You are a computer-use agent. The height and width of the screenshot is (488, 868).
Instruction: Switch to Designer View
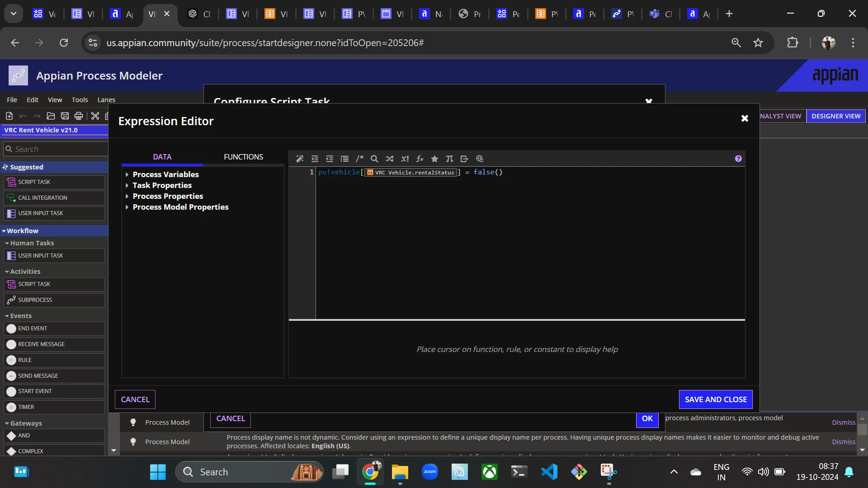[836, 116]
